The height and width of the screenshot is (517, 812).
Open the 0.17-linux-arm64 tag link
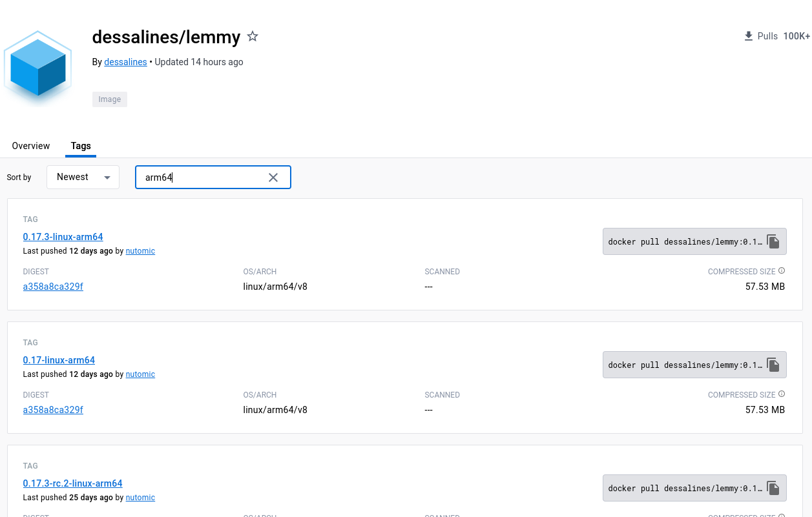[59, 360]
